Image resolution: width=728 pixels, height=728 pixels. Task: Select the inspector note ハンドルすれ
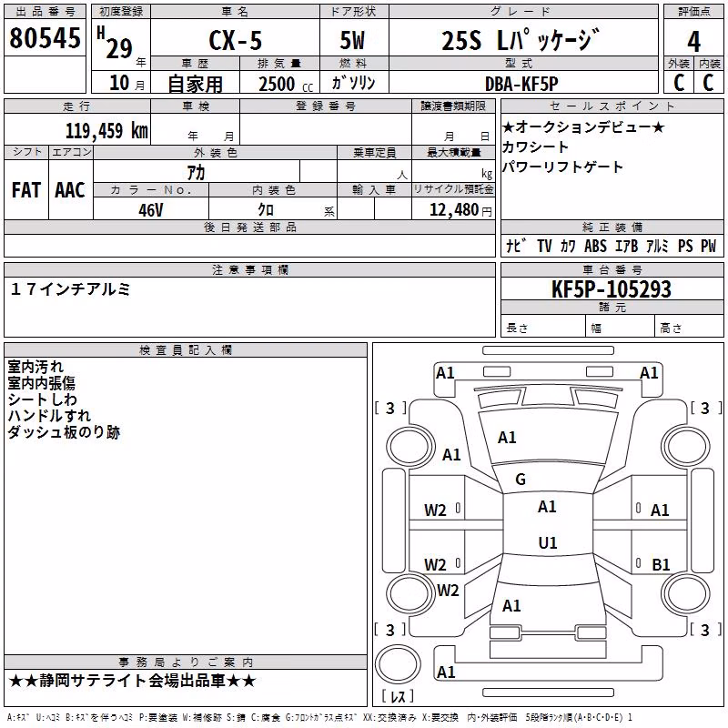[49, 416]
